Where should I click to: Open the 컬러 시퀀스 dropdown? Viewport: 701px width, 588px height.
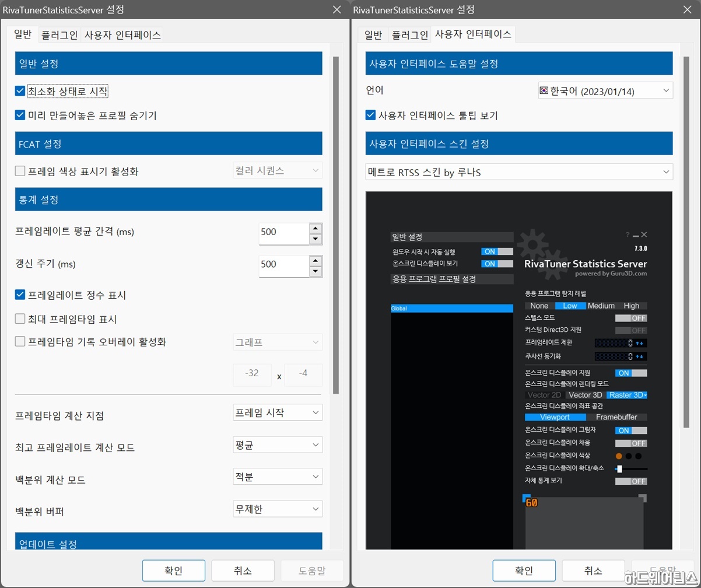coord(278,170)
